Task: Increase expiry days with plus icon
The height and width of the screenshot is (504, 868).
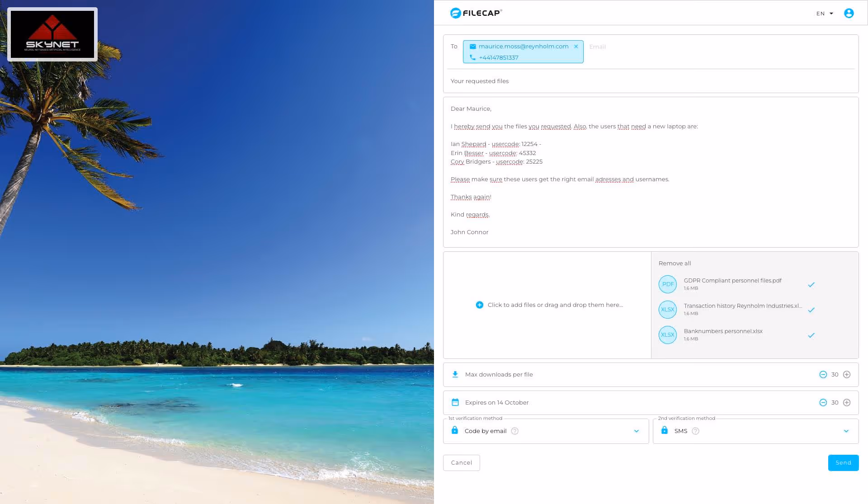Action: pos(847,403)
